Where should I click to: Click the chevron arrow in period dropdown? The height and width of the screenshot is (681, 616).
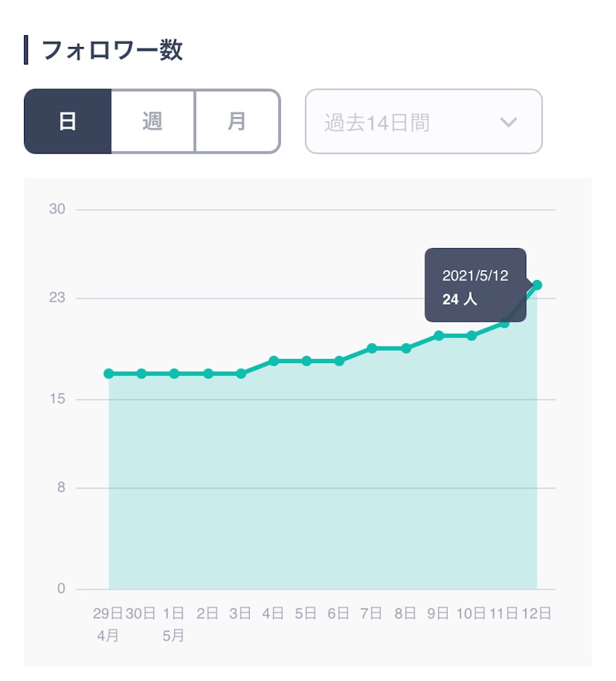tap(508, 122)
